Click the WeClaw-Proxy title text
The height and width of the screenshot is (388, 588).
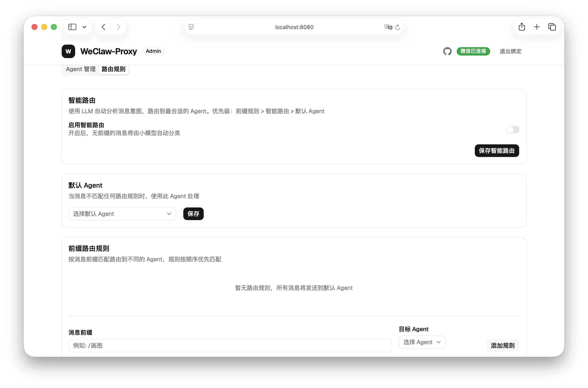click(x=108, y=51)
